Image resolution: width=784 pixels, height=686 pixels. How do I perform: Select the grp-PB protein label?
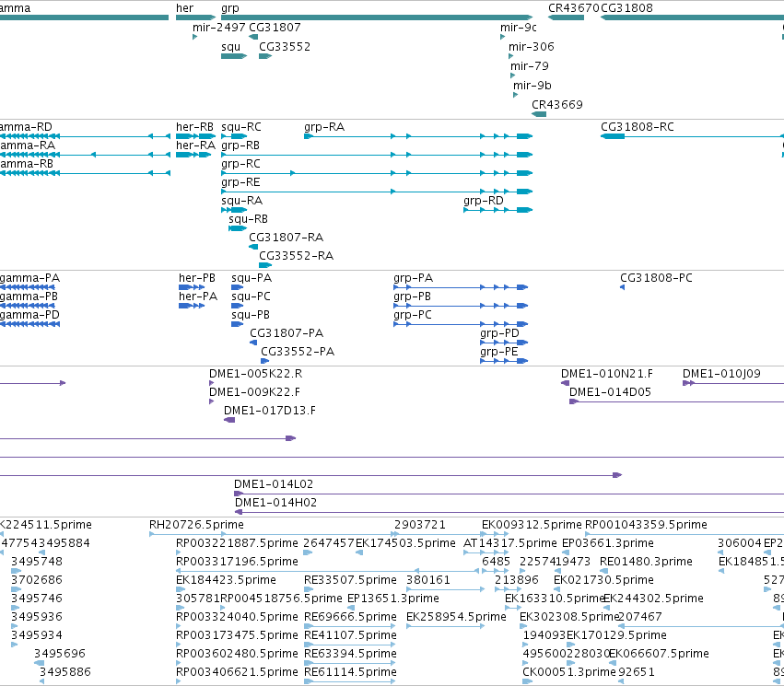[x=413, y=296]
